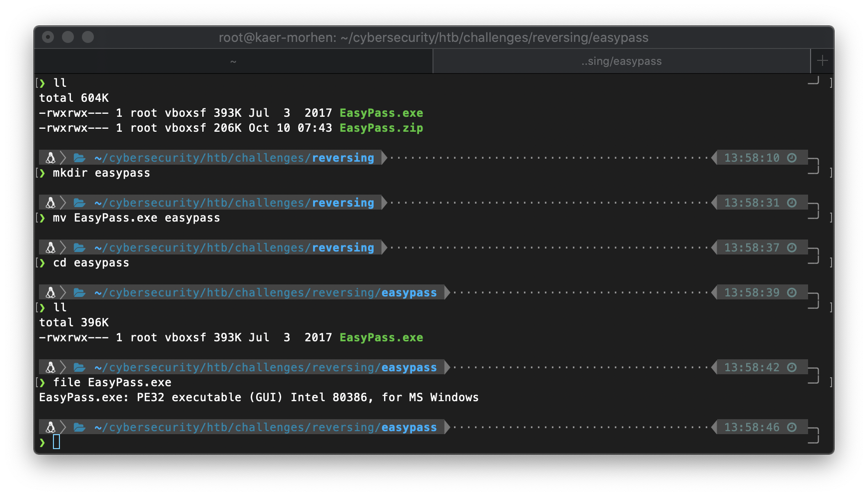Click the 'mkdir easypass' command
The width and height of the screenshot is (868, 496).
[x=101, y=173]
